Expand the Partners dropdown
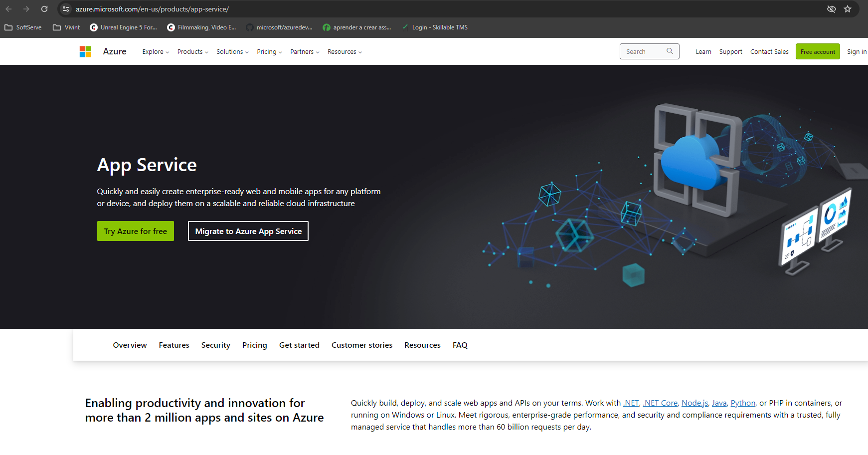The image size is (868, 455). pos(305,52)
